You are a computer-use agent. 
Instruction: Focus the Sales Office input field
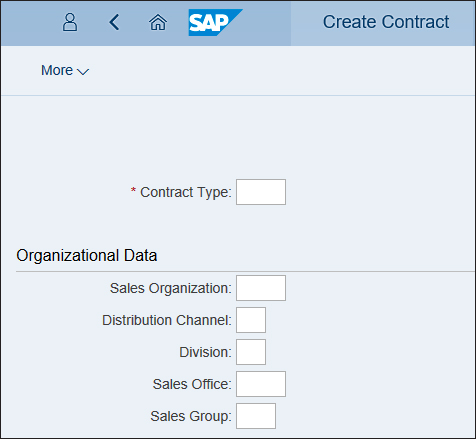point(261,384)
